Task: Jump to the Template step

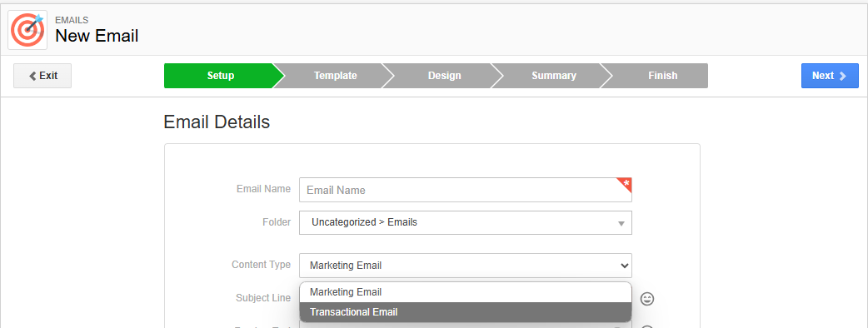Action: tap(335, 76)
